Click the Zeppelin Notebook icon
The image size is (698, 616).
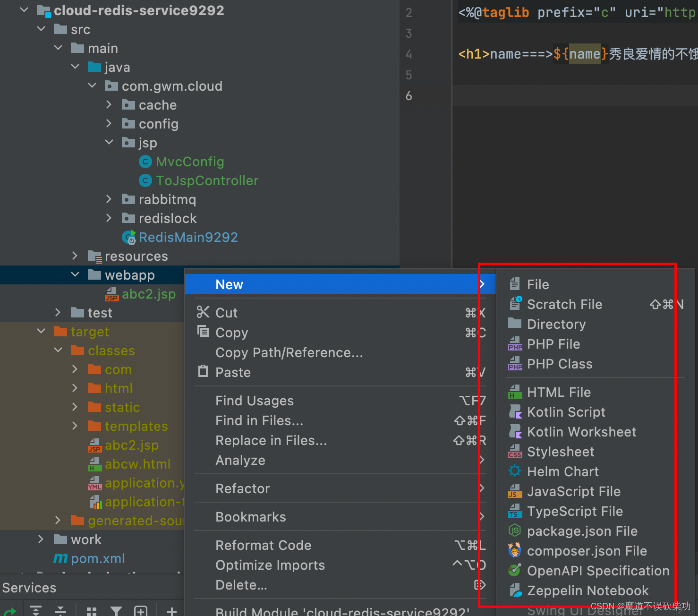point(515,590)
